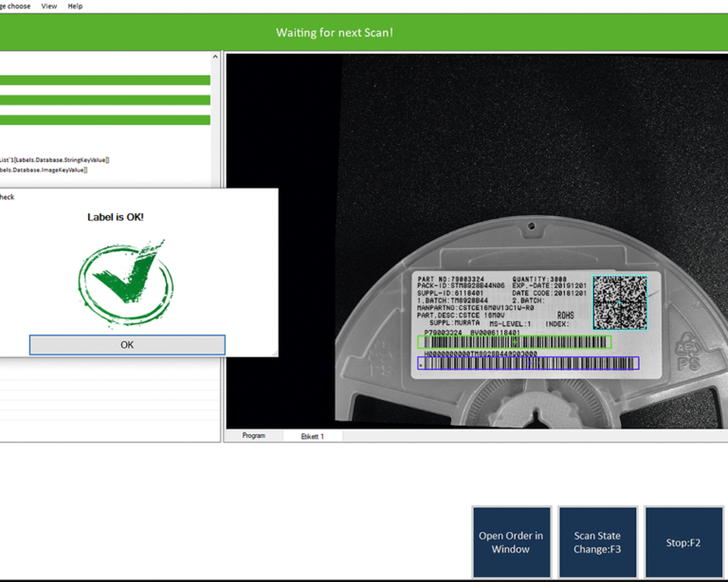
Task: Click the cyan-outlined data matrix code
Action: tap(620, 302)
